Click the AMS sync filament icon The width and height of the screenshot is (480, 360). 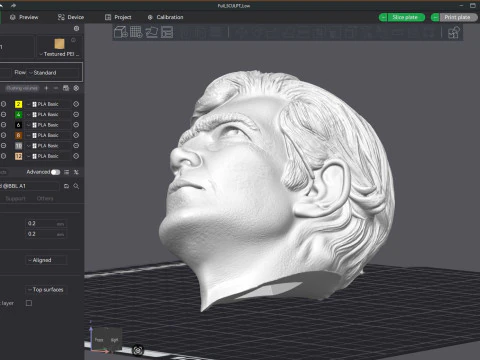(66, 88)
